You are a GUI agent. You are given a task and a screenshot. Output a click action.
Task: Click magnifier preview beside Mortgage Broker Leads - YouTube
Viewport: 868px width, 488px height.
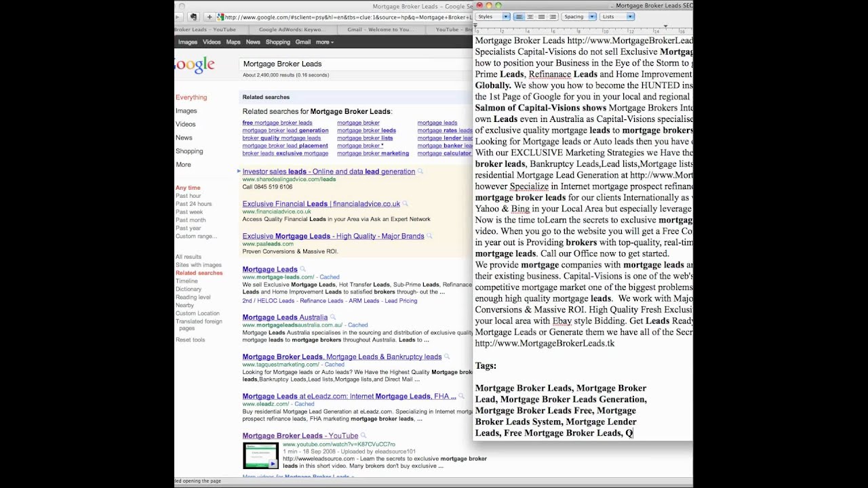[363, 436]
